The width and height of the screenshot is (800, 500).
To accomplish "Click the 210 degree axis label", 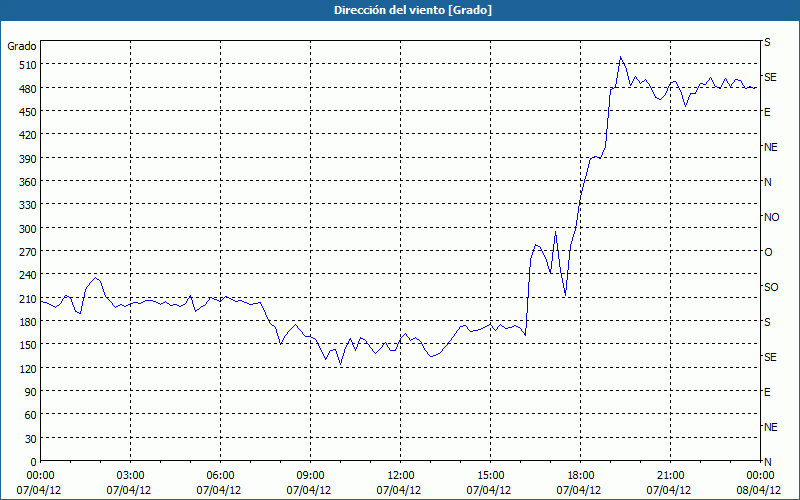I will [x=28, y=299].
